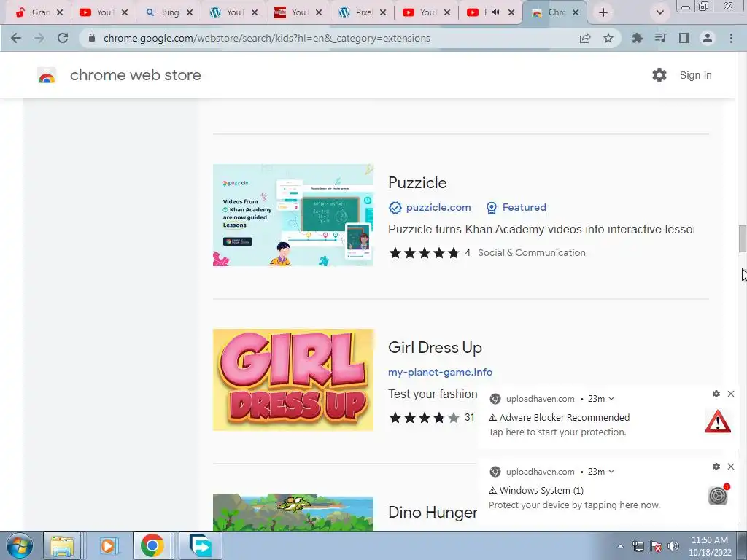747x560 pixels.
Task: Click the Chrome Web Store rainbow logo
Action: pyautogui.click(x=47, y=75)
